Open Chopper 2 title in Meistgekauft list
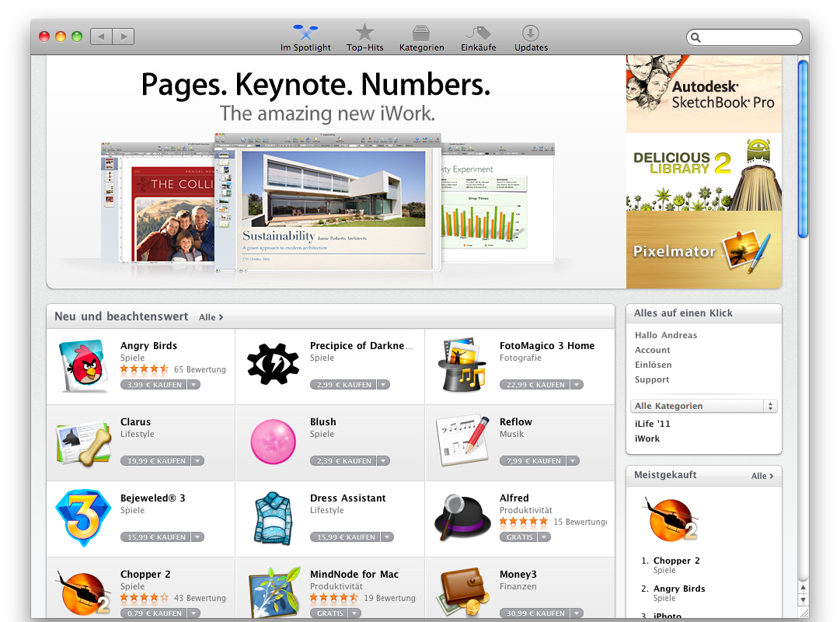This screenshot has height=622, width=840. tap(677, 561)
